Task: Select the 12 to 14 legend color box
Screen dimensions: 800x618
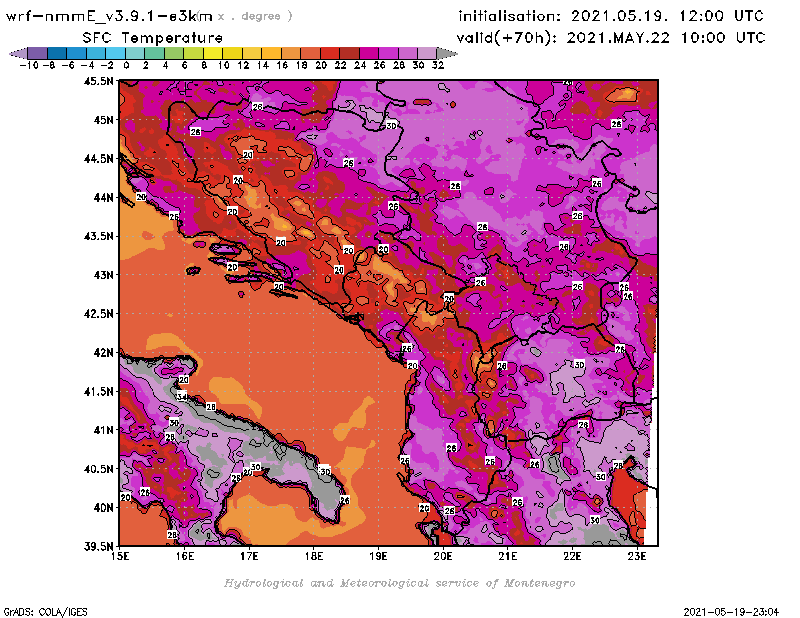Action: point(252,53)
